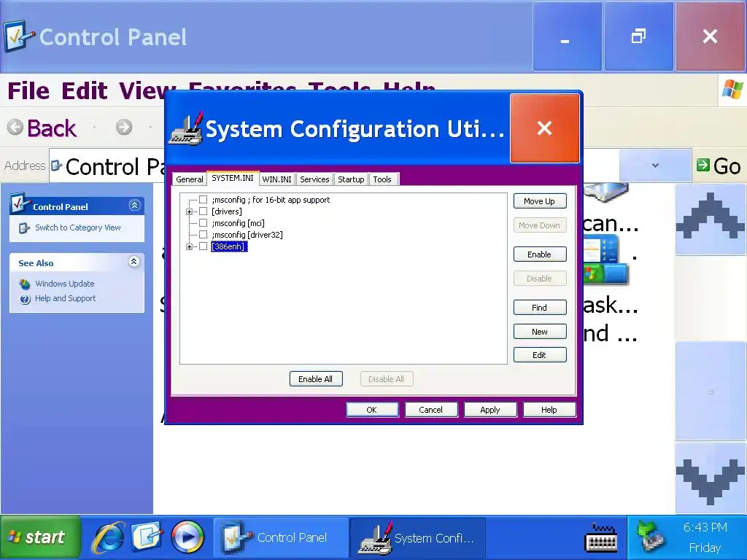Viewport: 747px width, 560px height.
Task: Click the network tray icon
Action: point(651,537)
